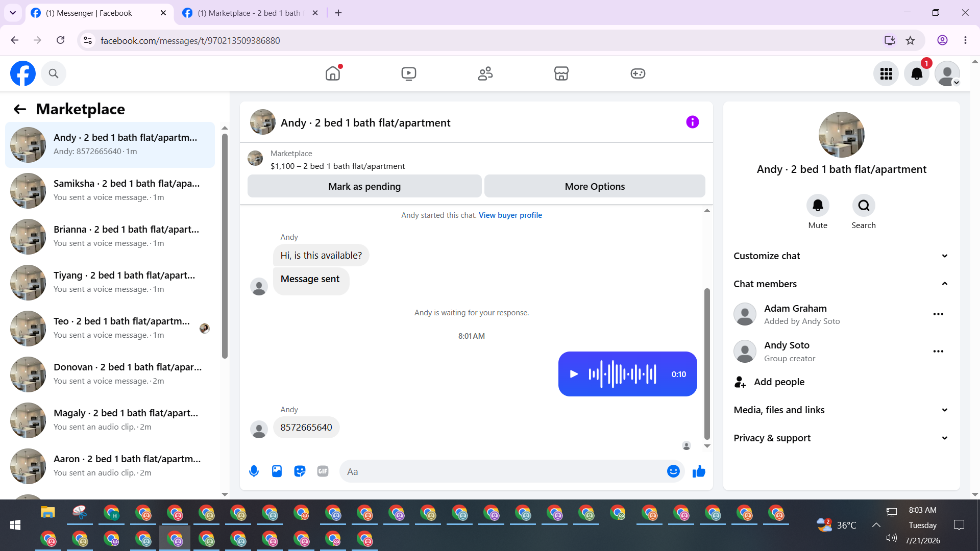Open options menu for Adam Graham
Screen dimensions: 980x551
938,314
